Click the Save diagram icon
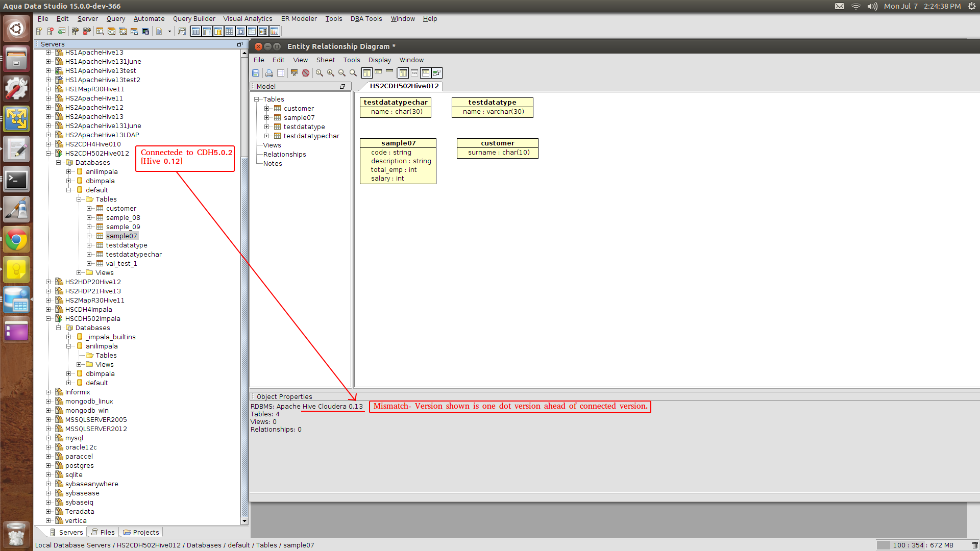The image size is (980, 551). pyautogui.click(x=256, y=73)
